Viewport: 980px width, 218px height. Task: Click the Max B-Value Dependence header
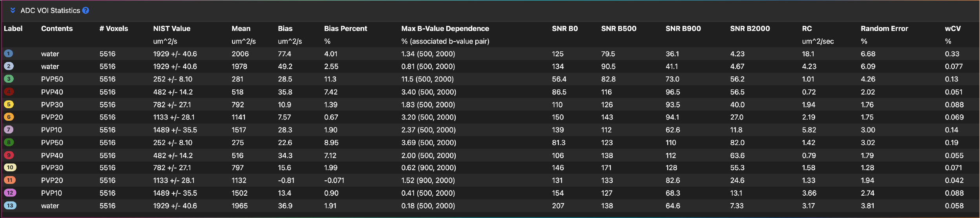pos(445,29)
